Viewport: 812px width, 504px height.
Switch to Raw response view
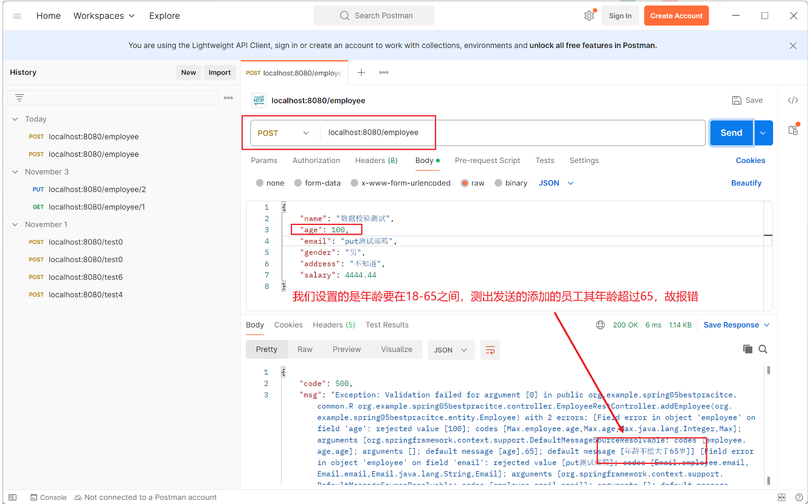305,350
